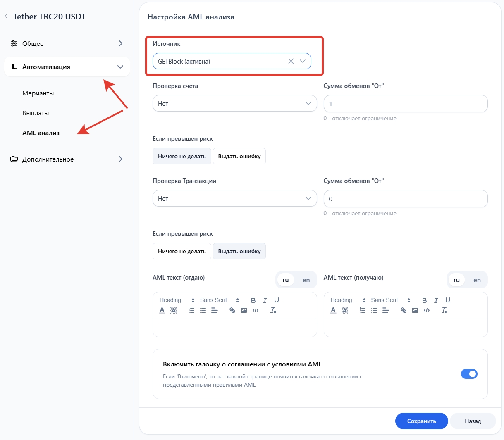Select 'Выдать ошибку' under Проверка счета

coord(239,156)
